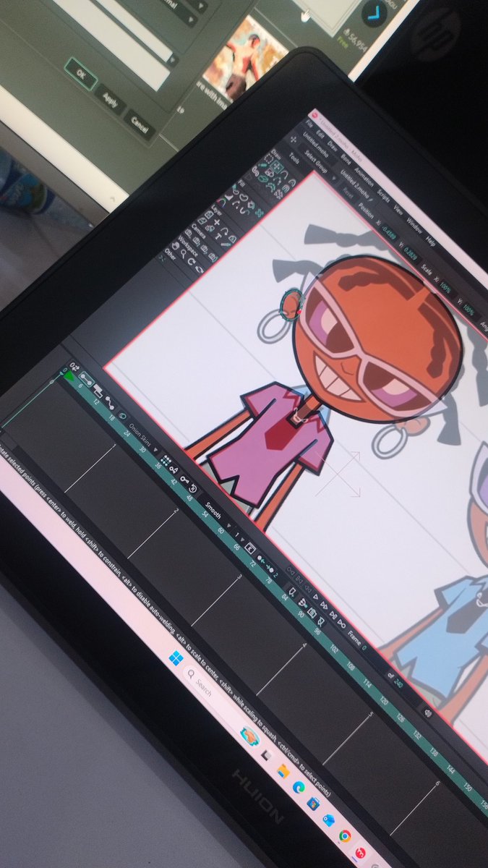Click the Scale Y 100% field
The image size is (488, 868).
470,308
